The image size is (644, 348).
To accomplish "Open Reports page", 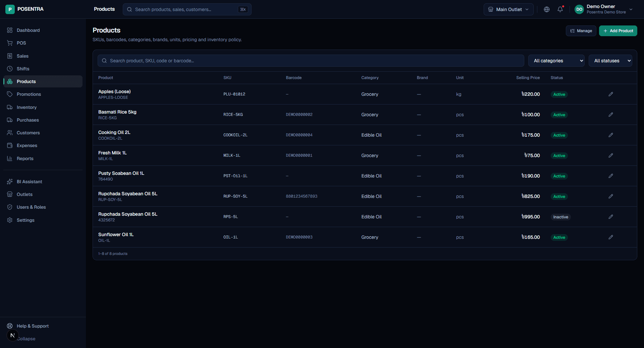I will 43,158.
